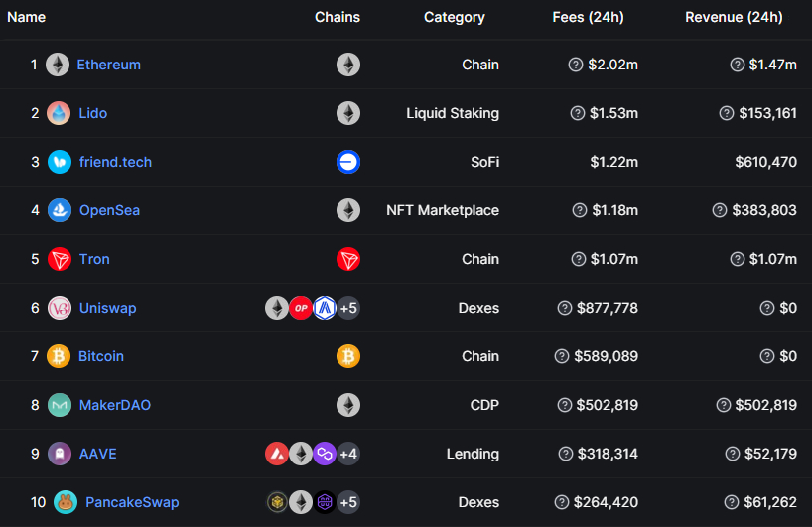
Task: Click the OpenSea sailboat logo icon
Action: 60,210
